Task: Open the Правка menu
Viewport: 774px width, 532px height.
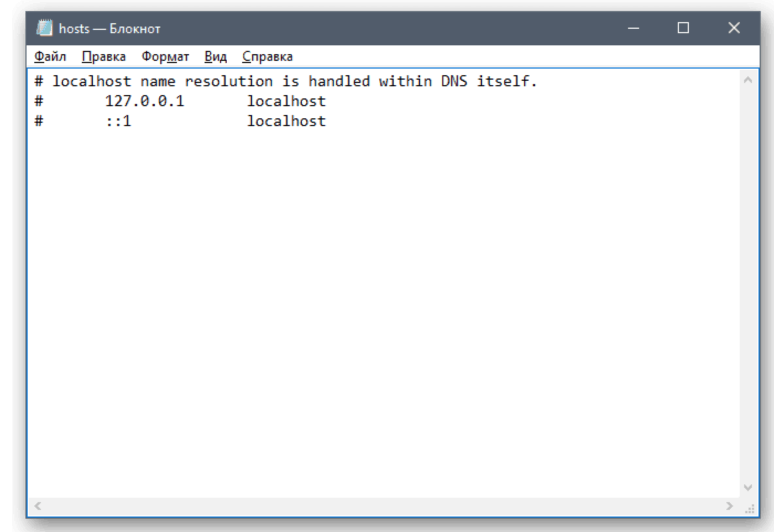Action: point(103,56)
